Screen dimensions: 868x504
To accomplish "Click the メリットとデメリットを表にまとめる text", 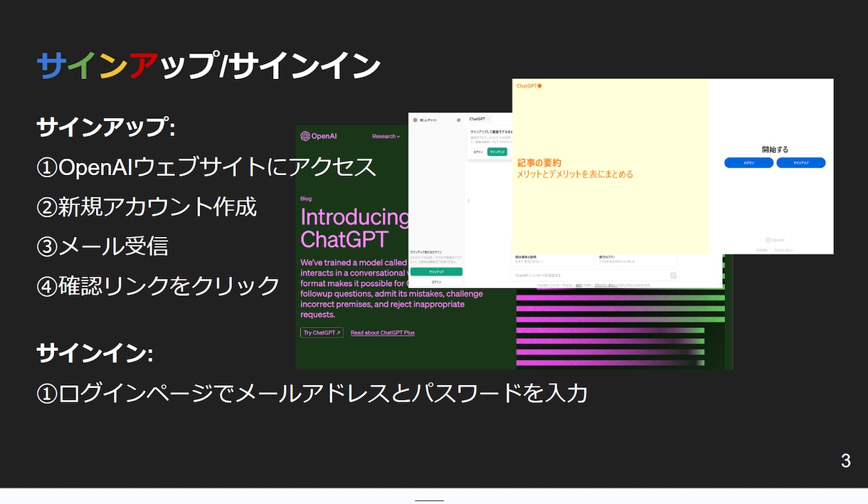I will click(575, 174).
